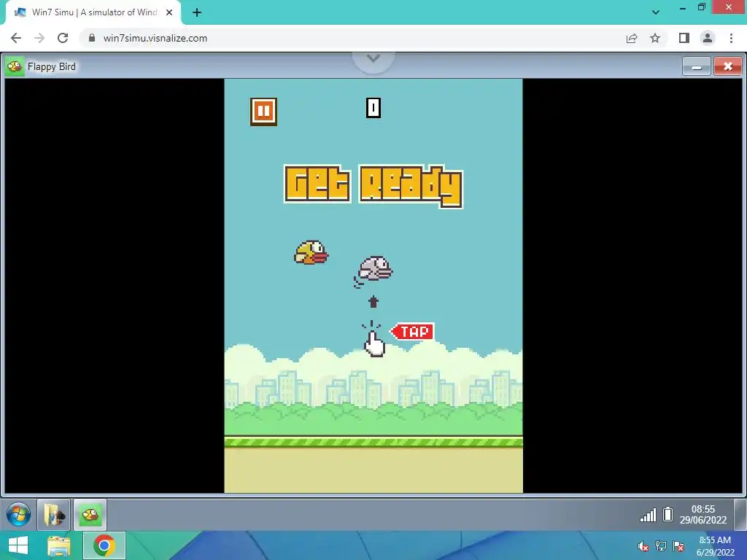Share this page using share icon
Viewport: 747px width, 560px height.
coord(632,38)
